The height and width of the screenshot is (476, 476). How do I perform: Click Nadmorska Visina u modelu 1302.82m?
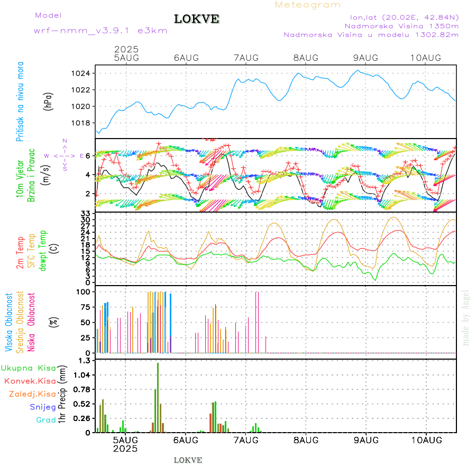[371, 34]
